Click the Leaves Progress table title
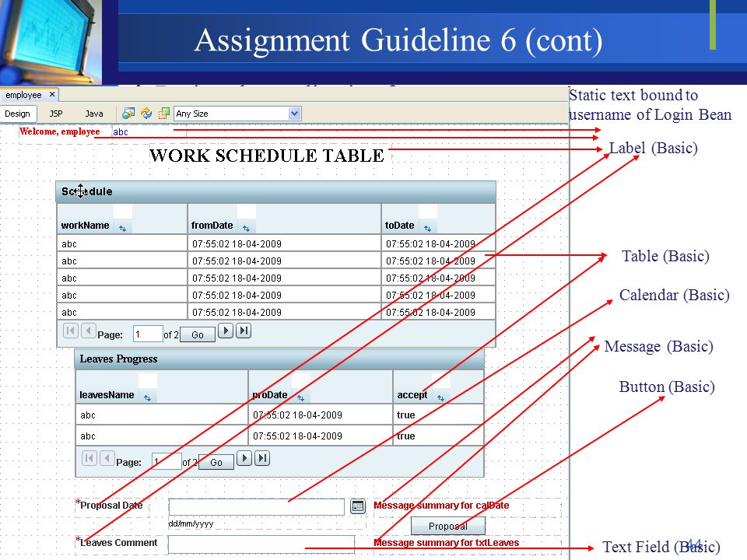 click(x=118, y=359)
